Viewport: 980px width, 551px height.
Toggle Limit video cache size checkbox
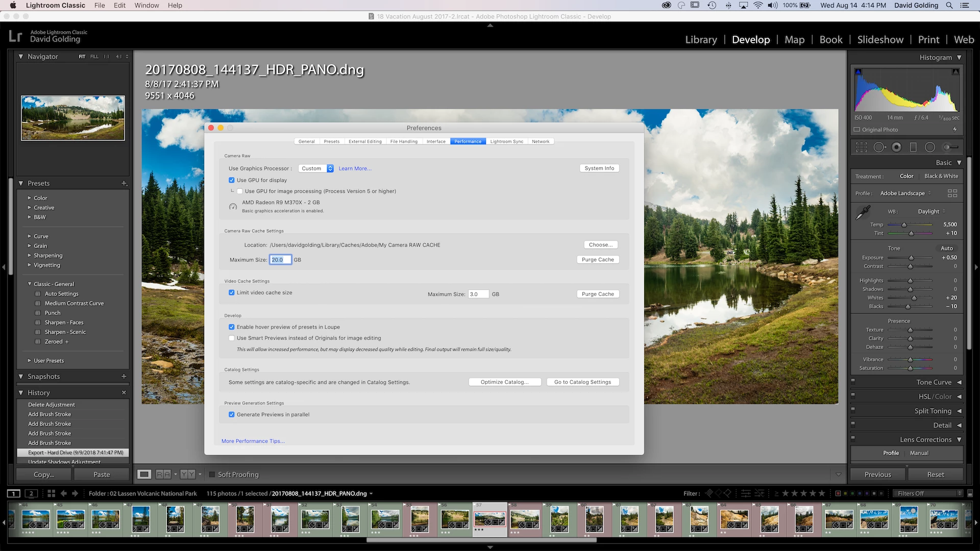click(x=232, y=293)
